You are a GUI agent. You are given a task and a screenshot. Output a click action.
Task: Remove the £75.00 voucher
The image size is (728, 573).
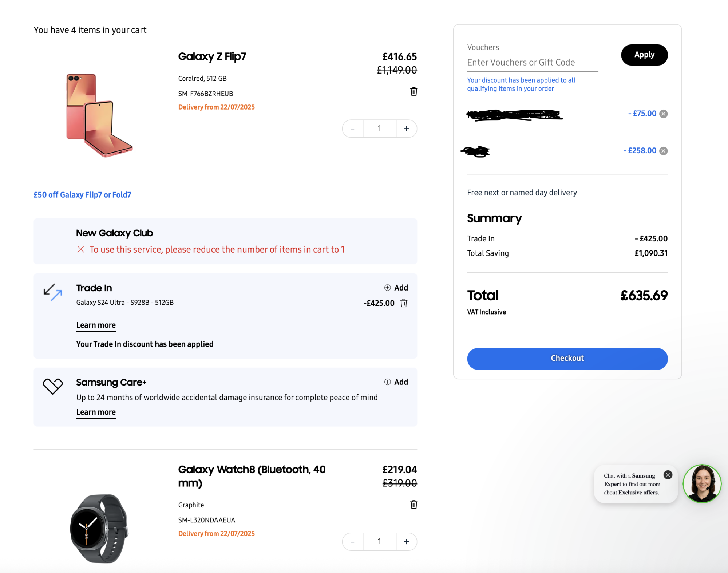[x=664, y=114]
